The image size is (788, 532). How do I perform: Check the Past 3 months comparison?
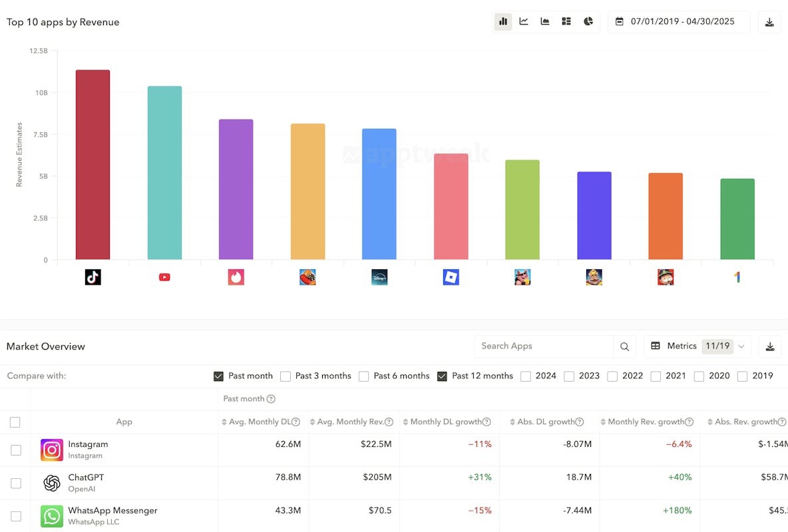[286, 376]
